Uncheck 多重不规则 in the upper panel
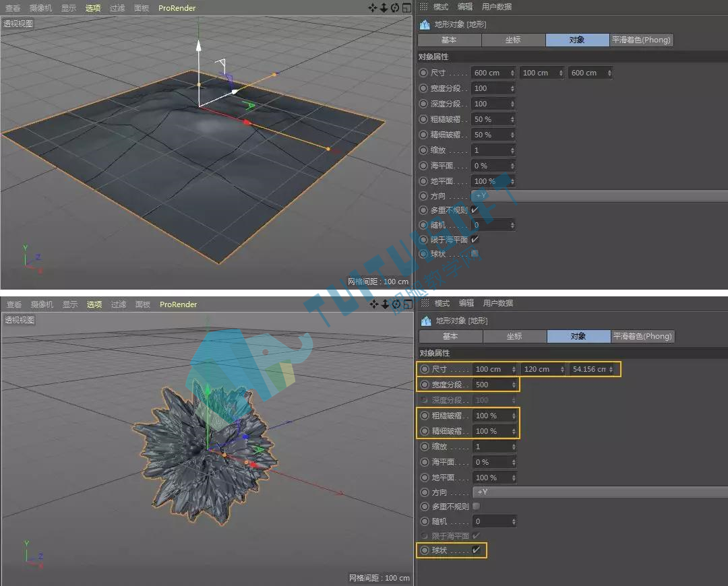Image resolution: width=728 pixels, height=586 pixels. point(475,210)
